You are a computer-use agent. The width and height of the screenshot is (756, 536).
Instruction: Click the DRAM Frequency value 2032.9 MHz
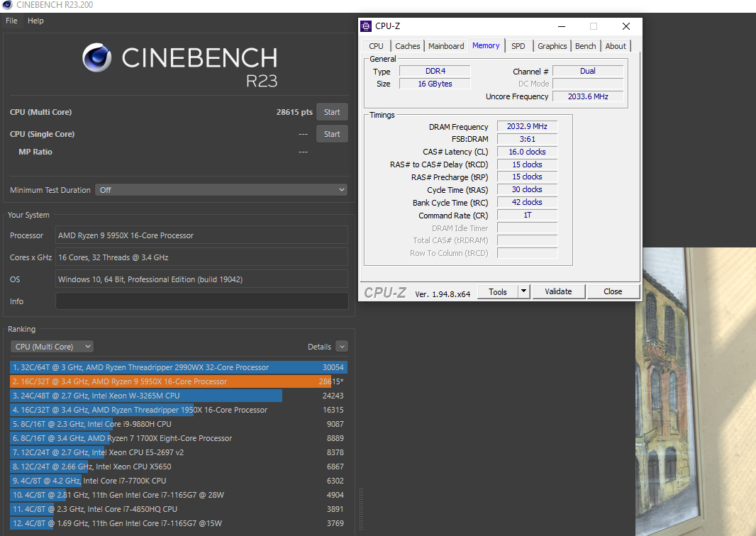[527, 126]
